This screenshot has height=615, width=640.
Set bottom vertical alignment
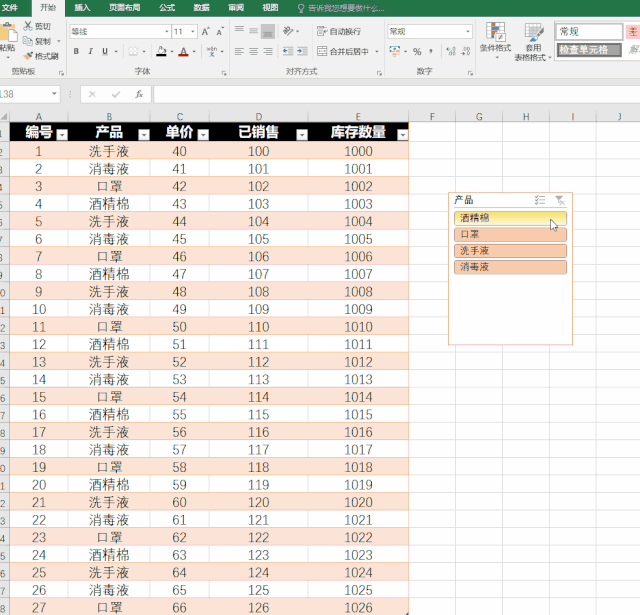pyautogui.click(x=268, y=31)
